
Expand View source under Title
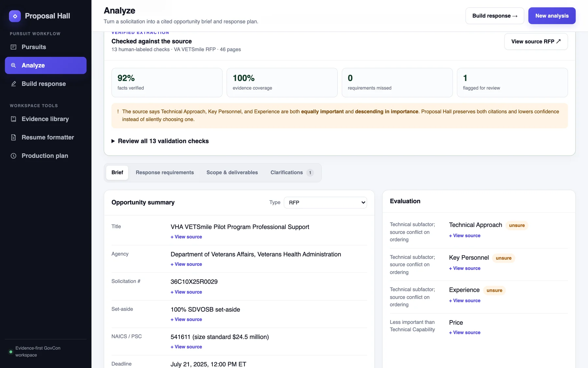pos(186,237)
